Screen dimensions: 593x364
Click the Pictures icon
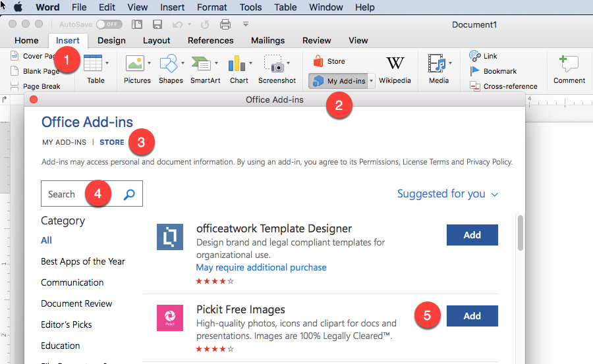[134, 63]
